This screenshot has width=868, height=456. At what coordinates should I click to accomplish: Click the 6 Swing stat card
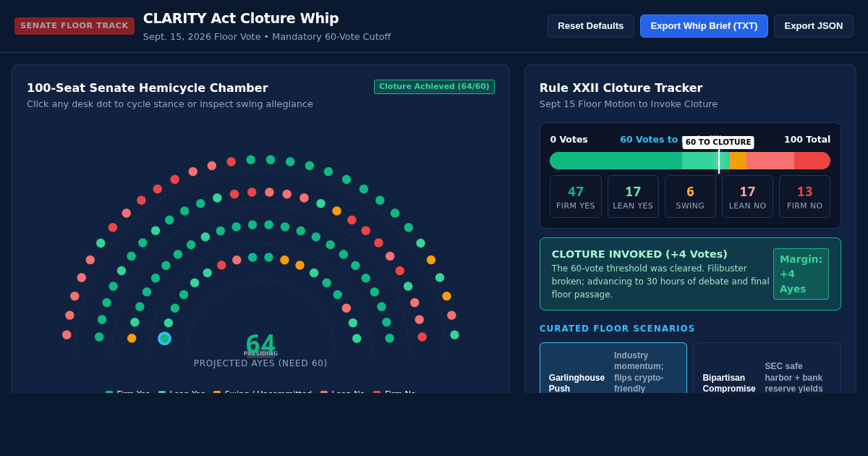(x=690, y=196)
